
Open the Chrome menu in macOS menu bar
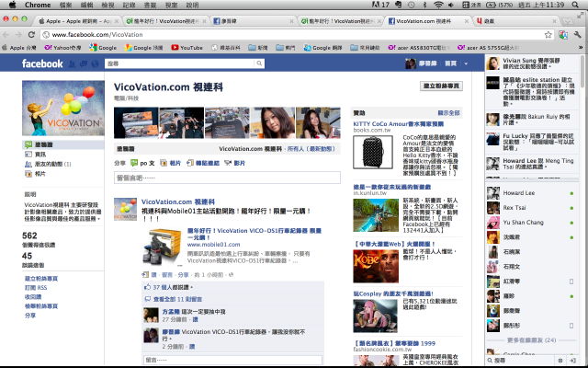click(x=38, y=5)
